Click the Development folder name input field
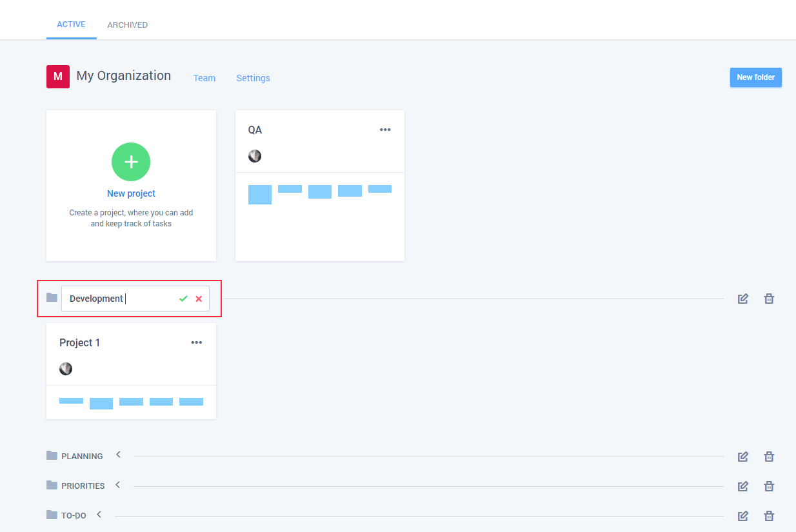Image resolution: width=796 pixels, height=532 pixels. point(135,299)
